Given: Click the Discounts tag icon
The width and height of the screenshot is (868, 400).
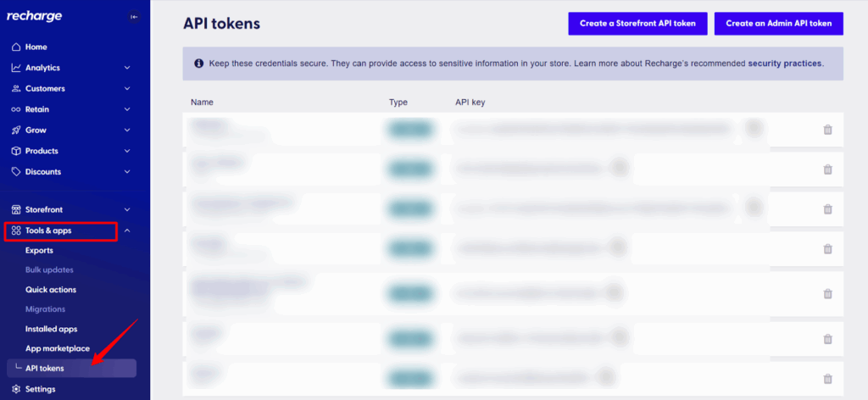Looking at the screenshot, I should (x=16, y=171).
